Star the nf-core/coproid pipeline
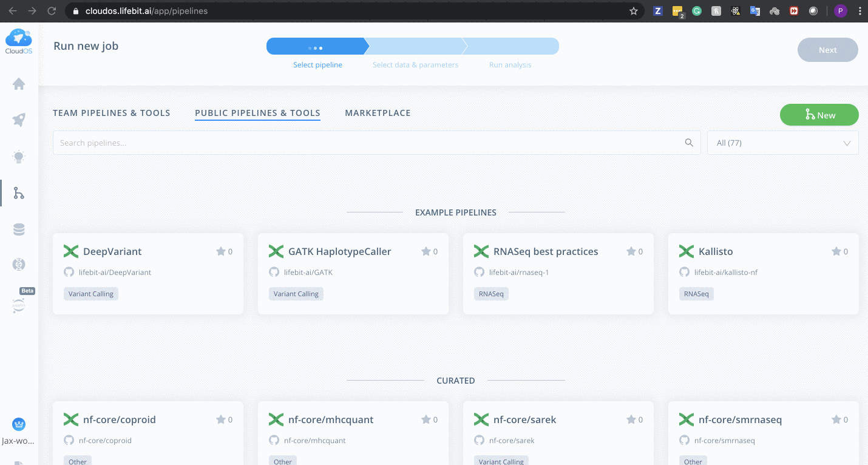868x465 pixels. 221,419
